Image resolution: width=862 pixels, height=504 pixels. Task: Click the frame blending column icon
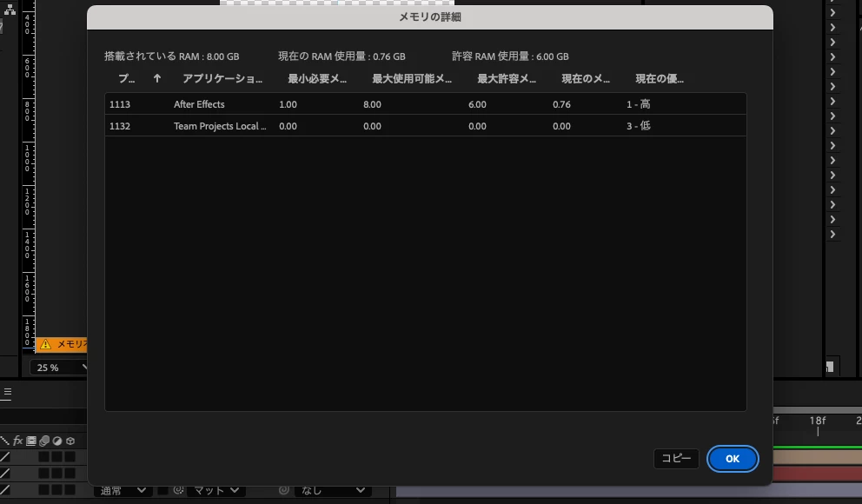point(30,441)
